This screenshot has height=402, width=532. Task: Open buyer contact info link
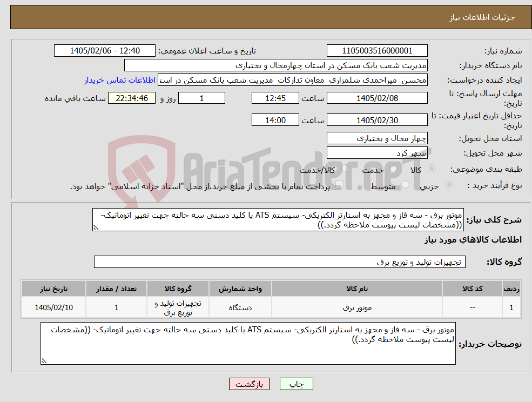[x=120, y=80]
